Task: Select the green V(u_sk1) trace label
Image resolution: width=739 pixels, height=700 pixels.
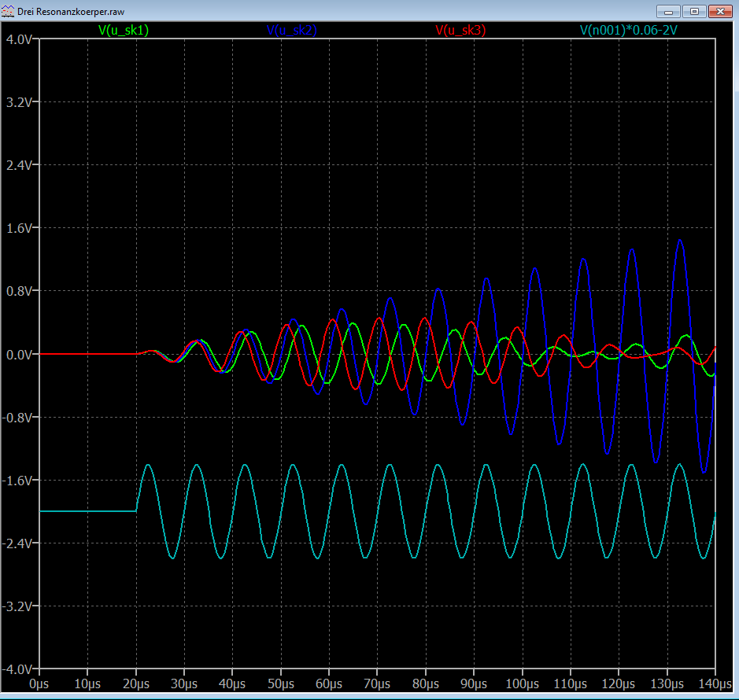Action: coord(124,31)
